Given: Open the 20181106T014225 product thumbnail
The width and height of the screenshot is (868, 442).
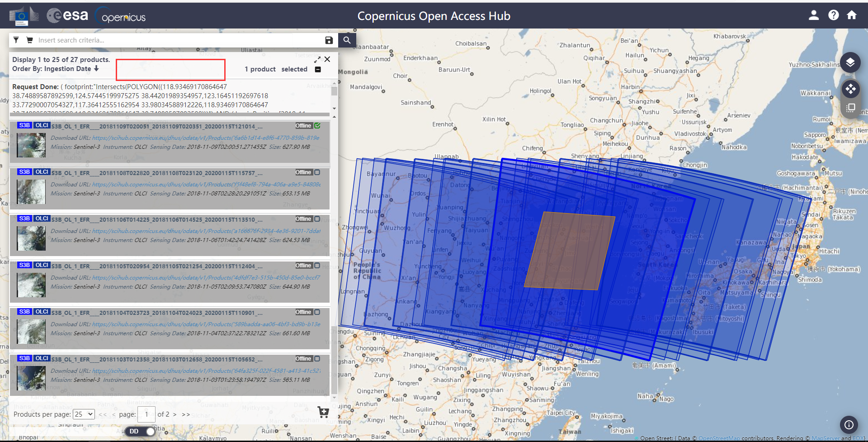Looking at the screenshot, I should coord(31,238).
